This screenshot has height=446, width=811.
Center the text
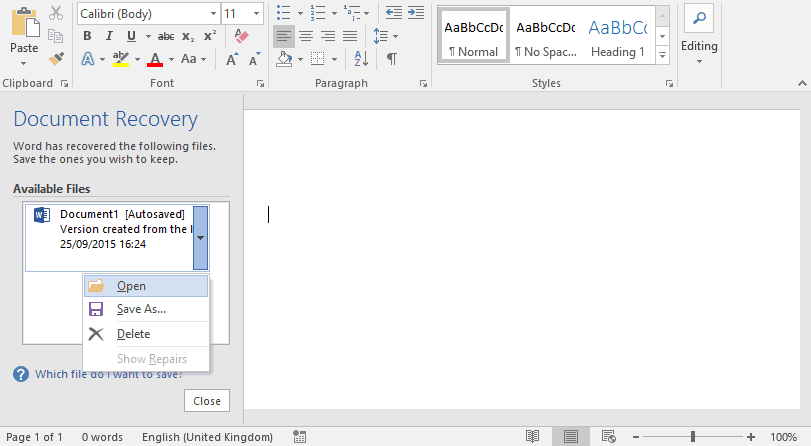(306, 36)
